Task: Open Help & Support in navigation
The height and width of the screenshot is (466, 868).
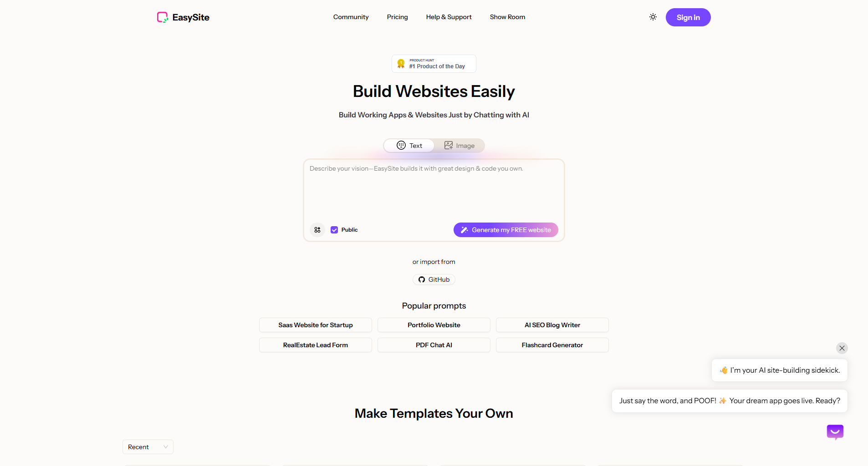Action: coord(449,17)
